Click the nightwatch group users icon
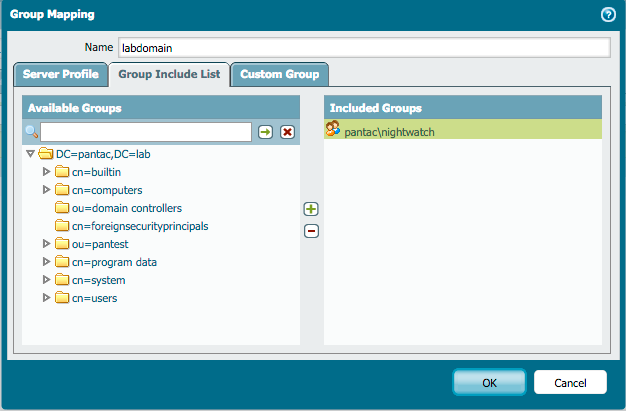 point(333,130)
